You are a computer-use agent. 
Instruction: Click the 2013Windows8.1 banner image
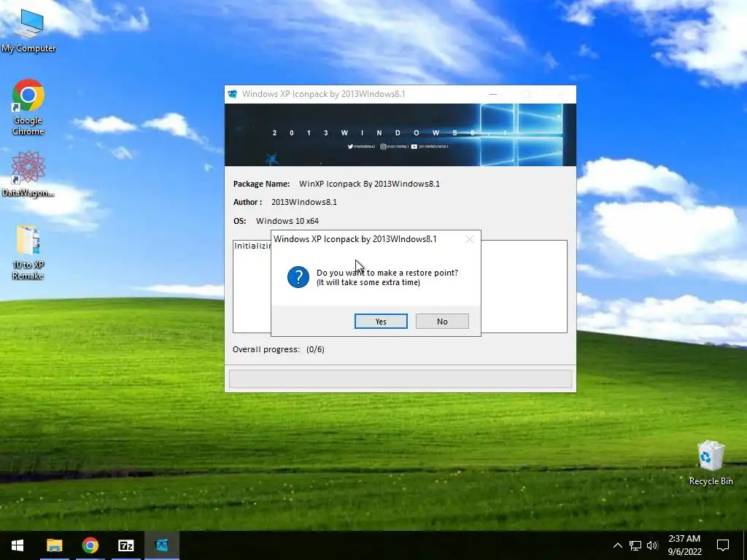pyautogui.click(x=400, y=135)
